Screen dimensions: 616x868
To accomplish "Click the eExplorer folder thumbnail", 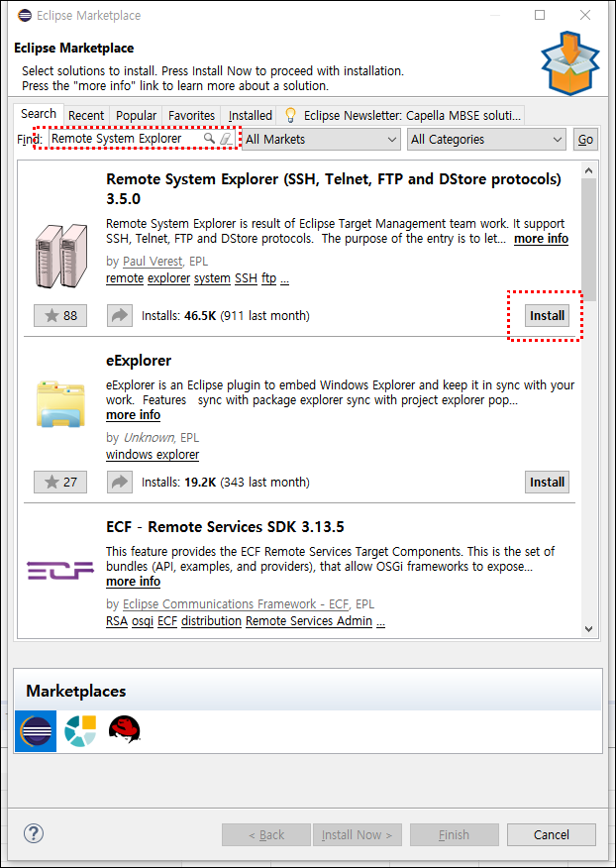I will click(60, 403).
